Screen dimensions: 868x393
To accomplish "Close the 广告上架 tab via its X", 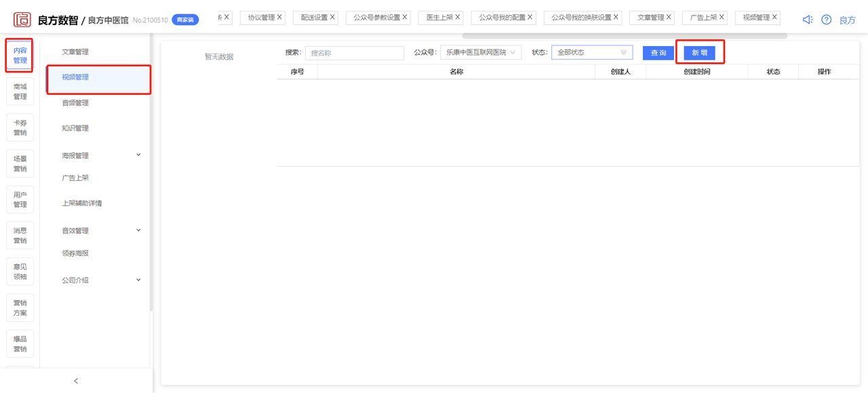I will tap(722, 17).
